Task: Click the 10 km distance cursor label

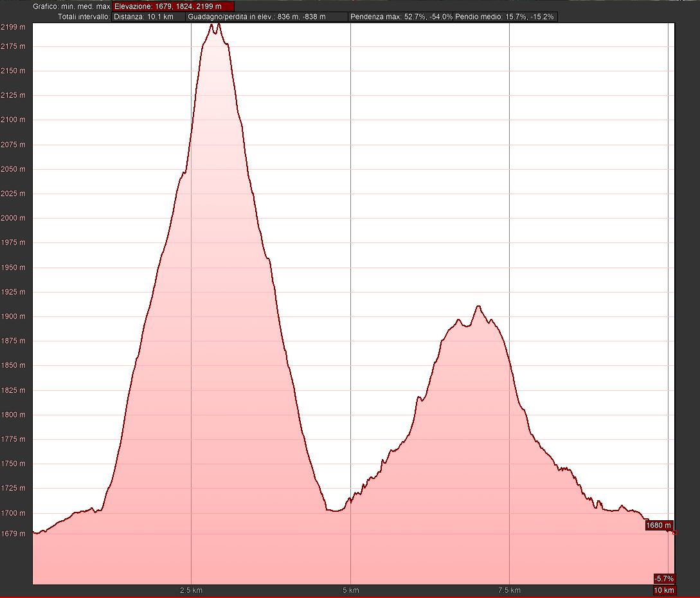Action: point(664,590)
